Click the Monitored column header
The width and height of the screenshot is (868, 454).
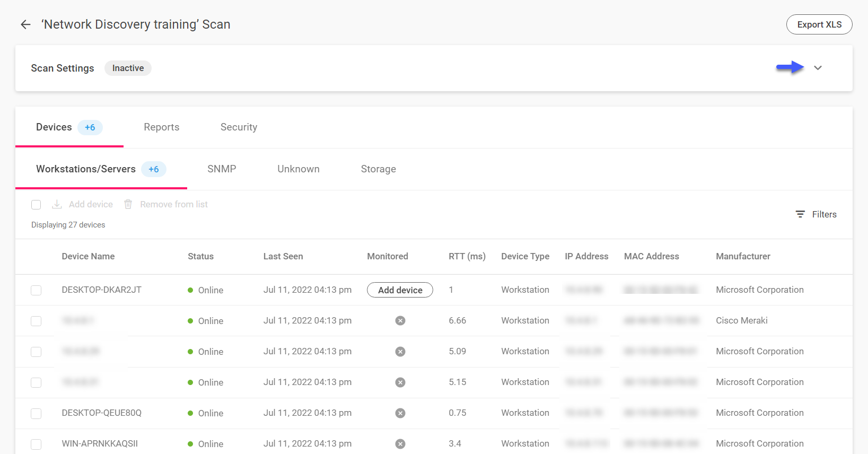point(388,256)
